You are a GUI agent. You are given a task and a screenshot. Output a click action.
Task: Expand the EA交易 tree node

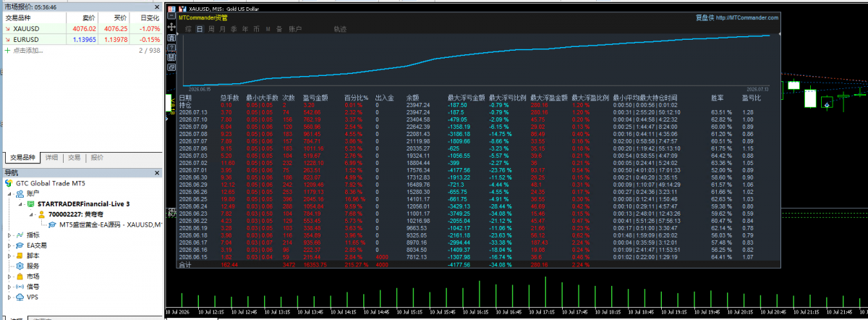coord(9,245)
